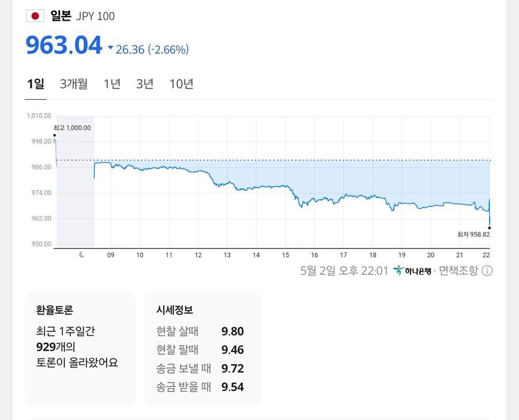
Task: Switch to the 3개월 chart tab
Action: [73, 84]
